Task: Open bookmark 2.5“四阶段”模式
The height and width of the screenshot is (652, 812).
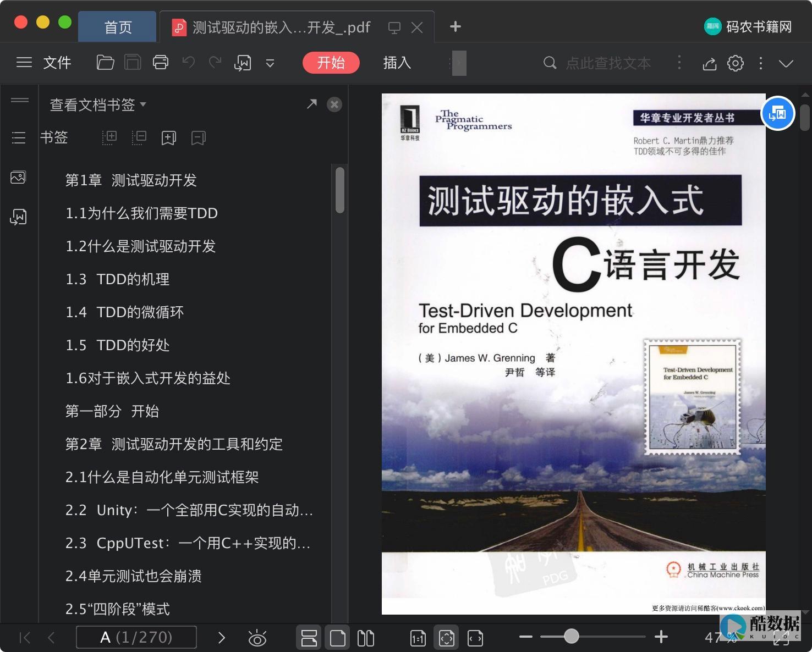Action: tap(118, 609)
